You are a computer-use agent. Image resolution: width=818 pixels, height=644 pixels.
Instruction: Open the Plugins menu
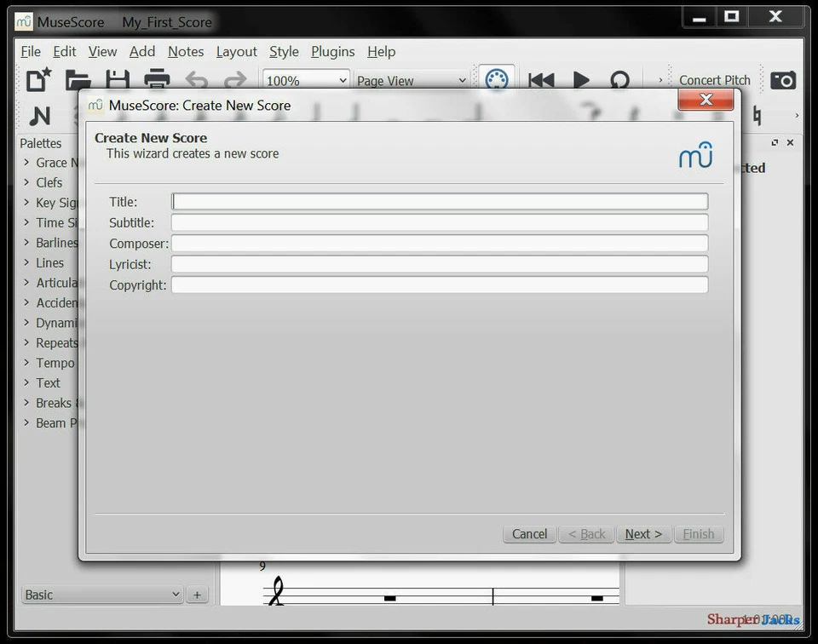(332, 51)
